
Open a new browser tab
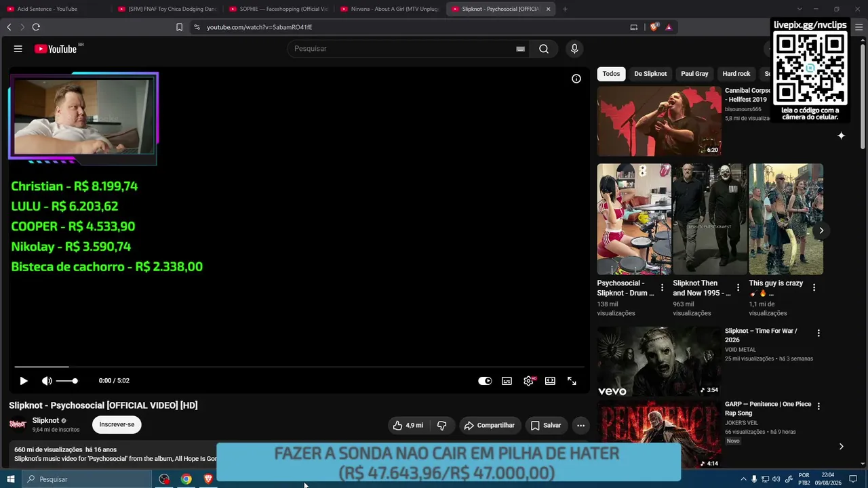pos(565,9)
